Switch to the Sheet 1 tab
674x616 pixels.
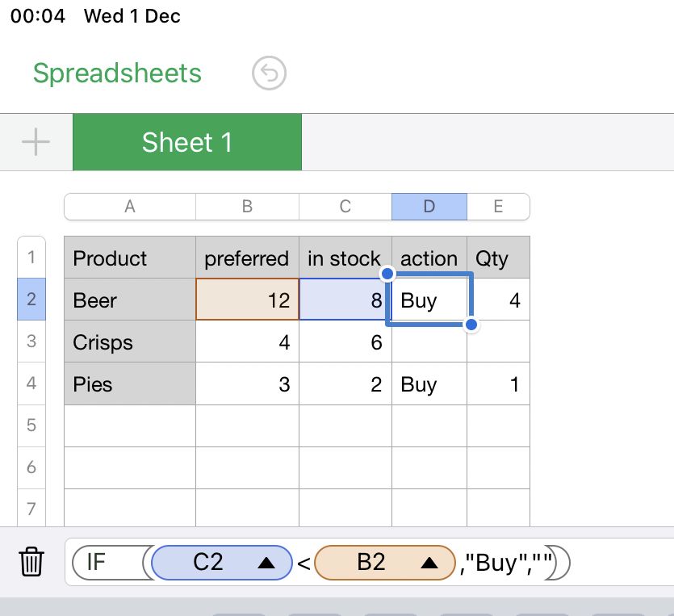point(187,142)
